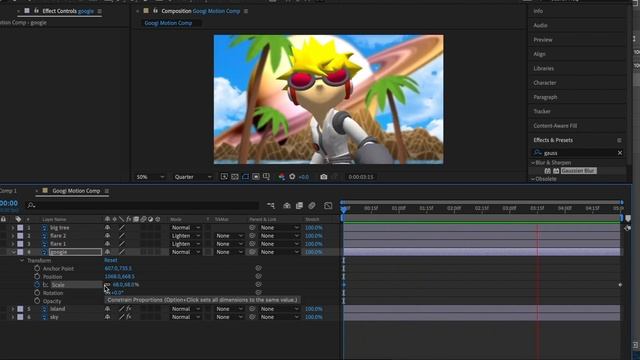Toggle the Scale stopwatch keyframe icon

37,284
